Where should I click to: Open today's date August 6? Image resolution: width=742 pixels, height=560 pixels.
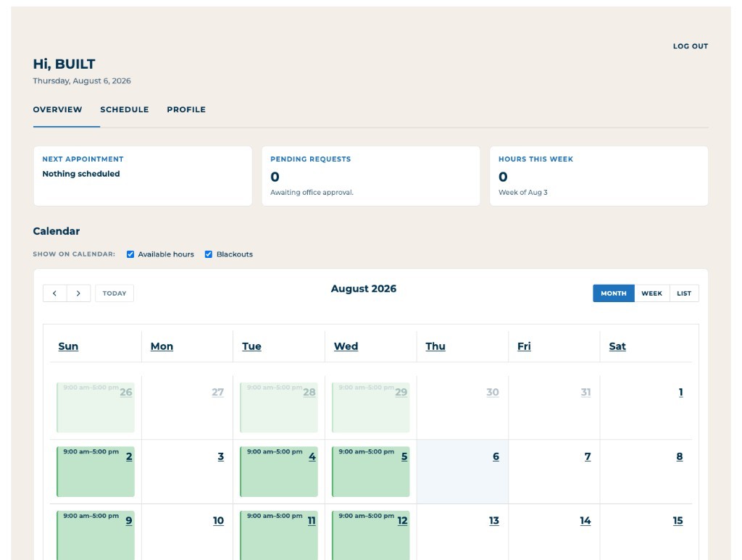coord(496,456)
